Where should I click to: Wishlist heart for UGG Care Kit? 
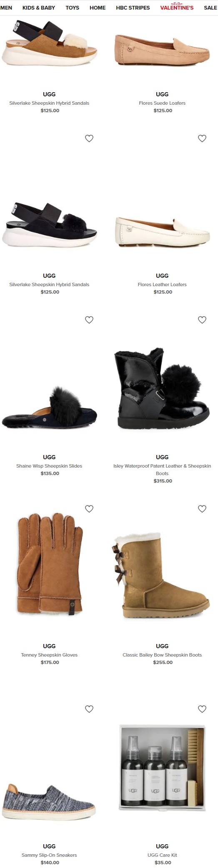point(202,709)
